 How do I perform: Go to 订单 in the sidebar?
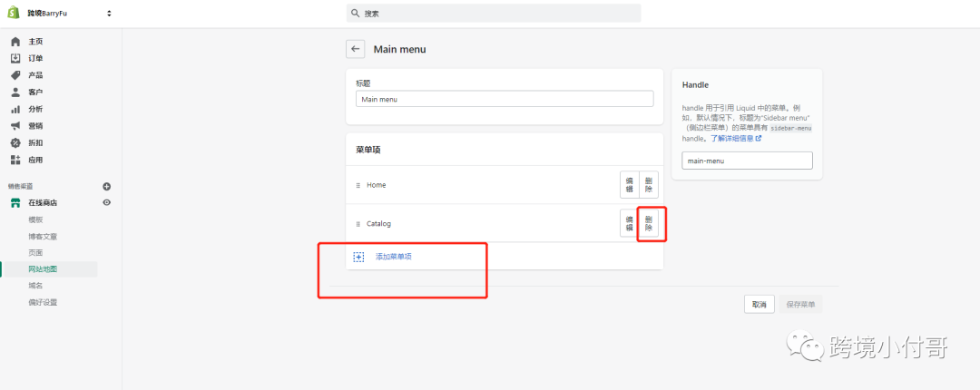click(x=35, y=59)
